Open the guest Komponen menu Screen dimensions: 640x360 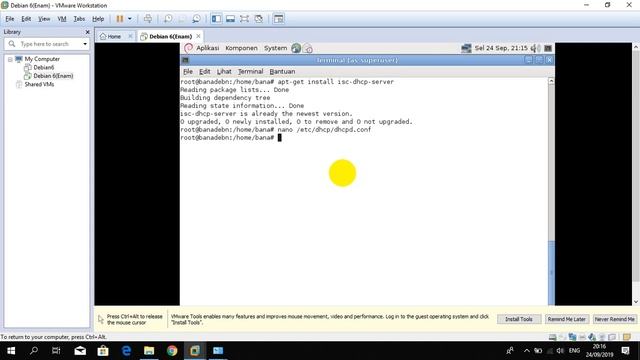tap(241, 48)
